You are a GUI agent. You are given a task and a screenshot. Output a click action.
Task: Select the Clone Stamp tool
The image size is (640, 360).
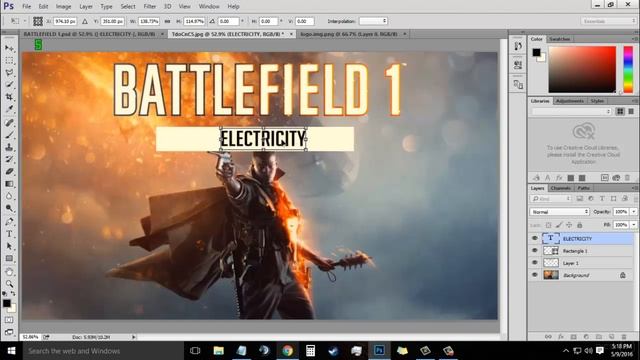9,147
